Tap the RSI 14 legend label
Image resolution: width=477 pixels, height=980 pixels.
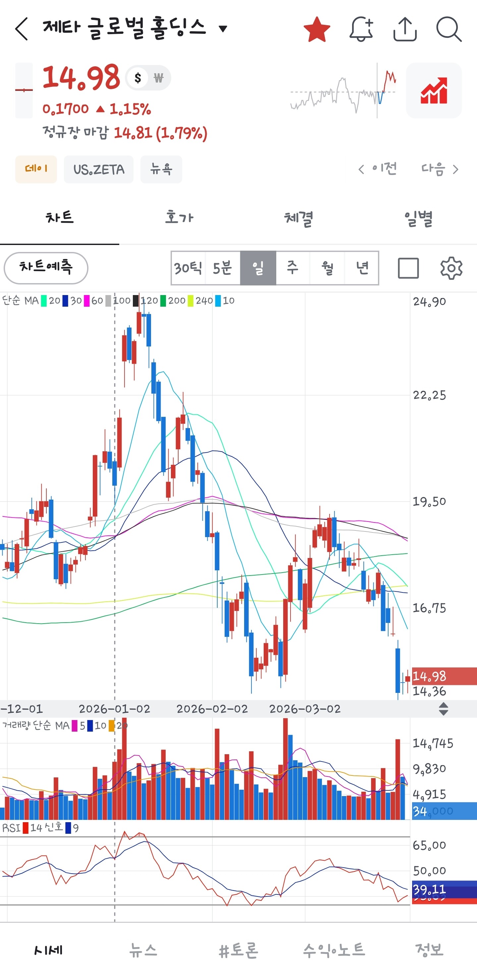point(22,828)
